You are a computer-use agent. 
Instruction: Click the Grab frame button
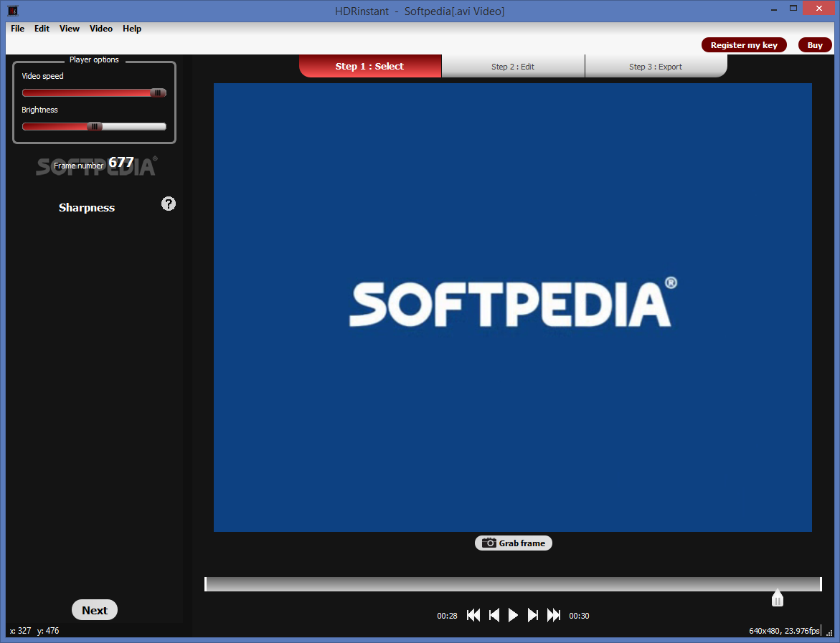(x=513, y=543)
